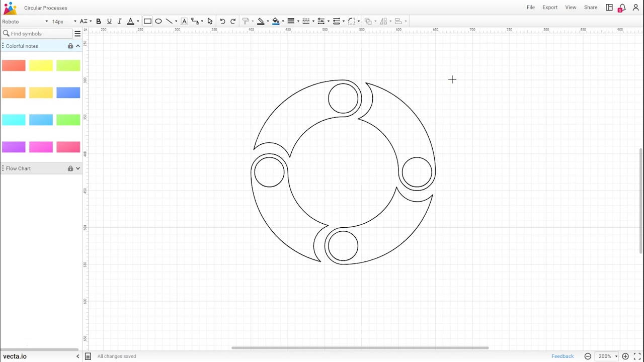Open the File menu
The image size is (644, 362).
pos(531,8)
